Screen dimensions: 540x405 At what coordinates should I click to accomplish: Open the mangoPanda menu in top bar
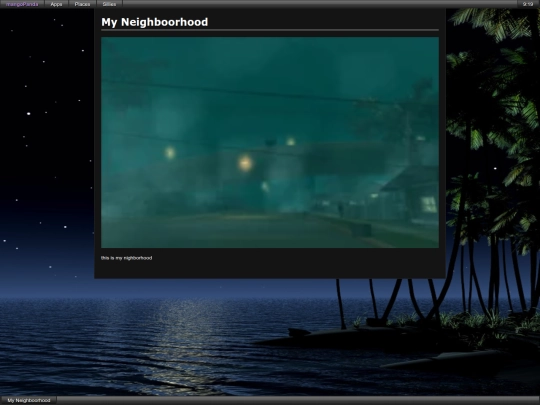22,4
